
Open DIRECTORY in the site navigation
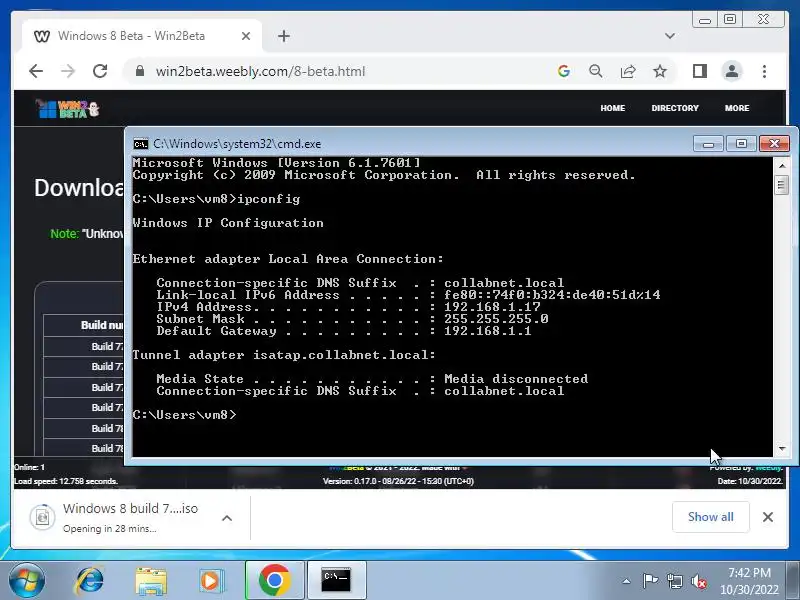click(x=674, y=108)
